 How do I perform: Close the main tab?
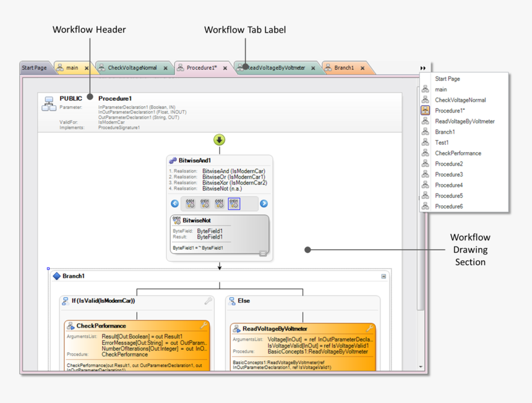click(x=87, y=69)
